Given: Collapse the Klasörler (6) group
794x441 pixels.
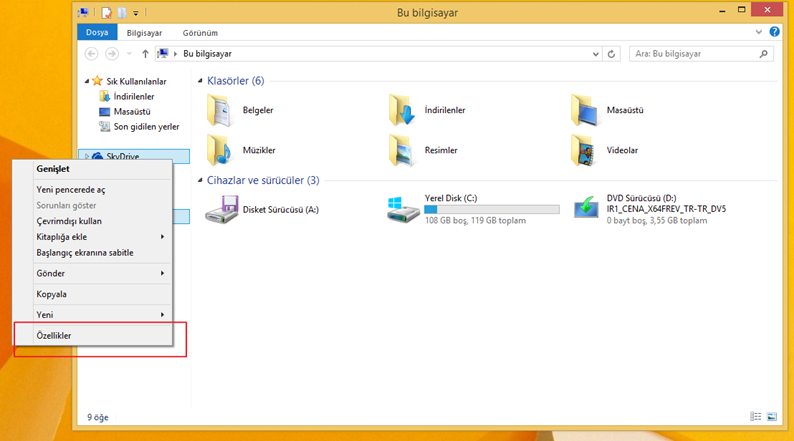Looking at the screenshot, I should click(x=200, y=81).
